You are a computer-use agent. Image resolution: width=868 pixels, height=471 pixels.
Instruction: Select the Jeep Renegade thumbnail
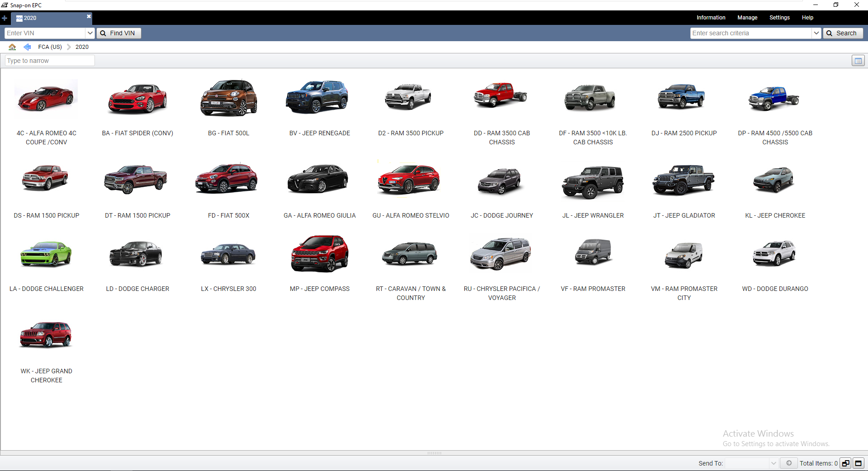317,97
